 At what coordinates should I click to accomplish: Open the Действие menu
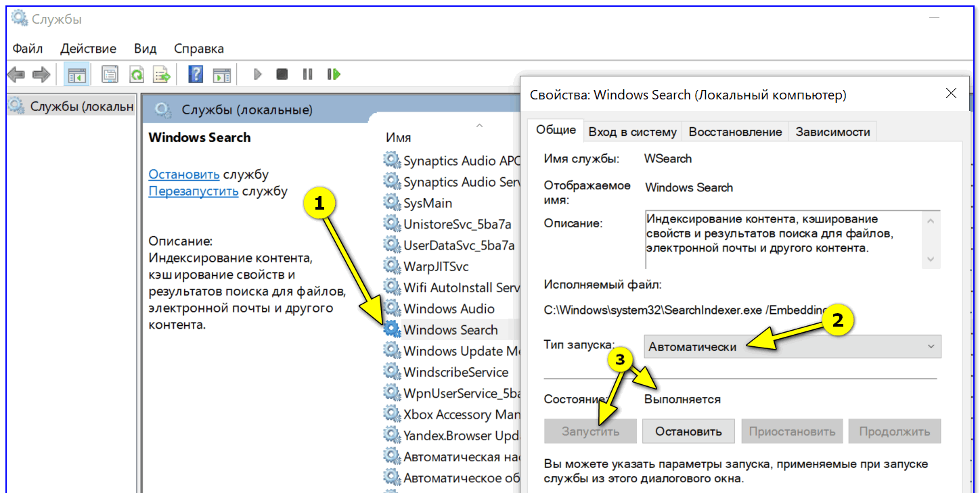(88, 49)
